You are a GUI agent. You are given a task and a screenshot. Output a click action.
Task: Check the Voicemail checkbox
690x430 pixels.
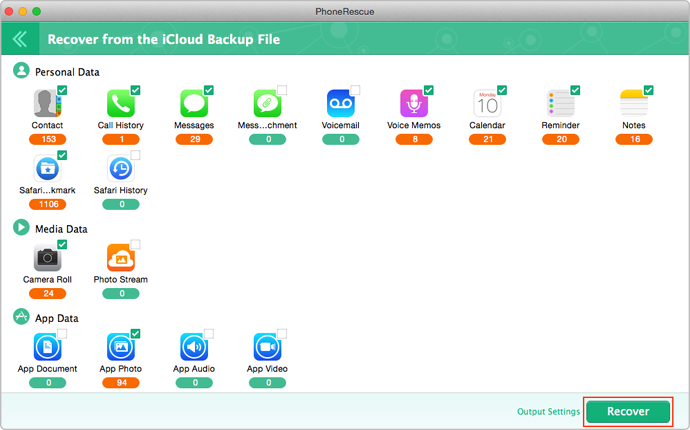tap(355, 90)
